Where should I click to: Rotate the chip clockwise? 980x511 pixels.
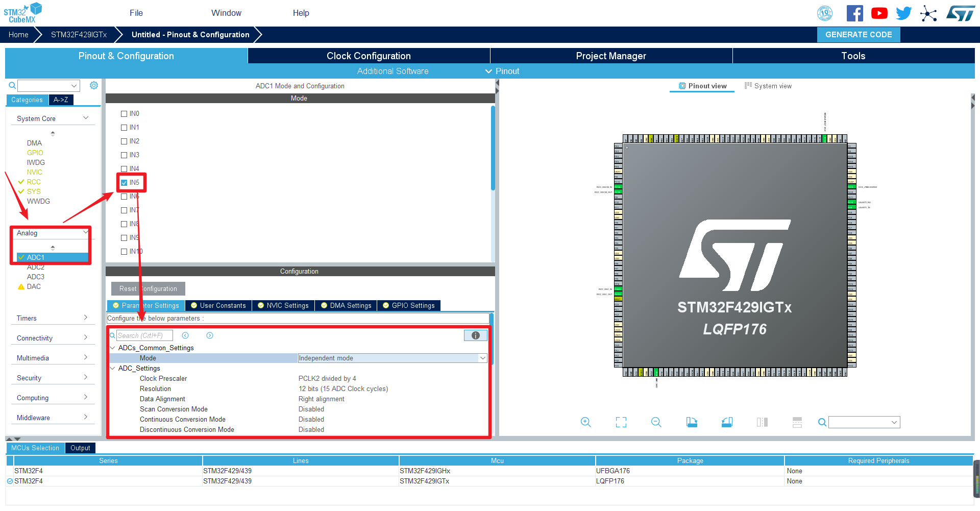692,422
